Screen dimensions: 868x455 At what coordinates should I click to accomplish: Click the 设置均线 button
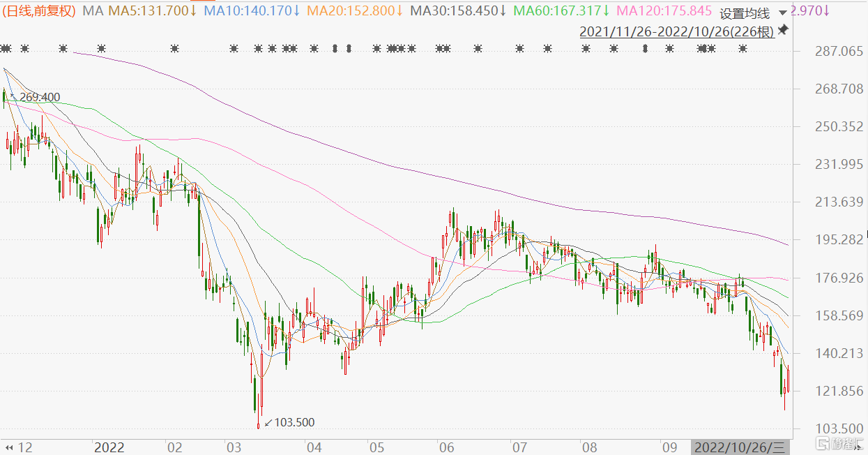tap(744, 13)
